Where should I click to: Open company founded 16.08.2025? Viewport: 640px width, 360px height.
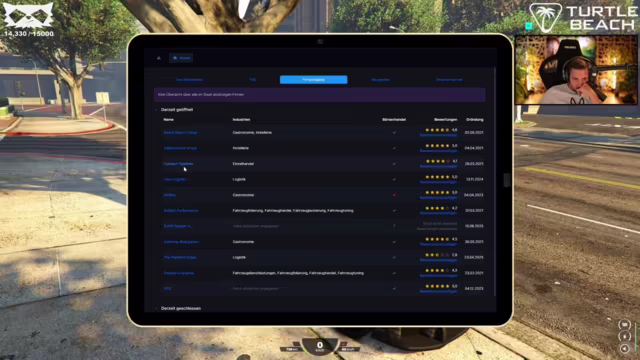[178, 226]
